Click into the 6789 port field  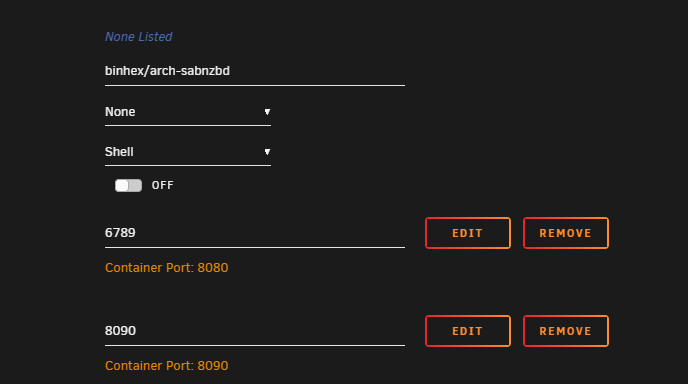(254, 233)
